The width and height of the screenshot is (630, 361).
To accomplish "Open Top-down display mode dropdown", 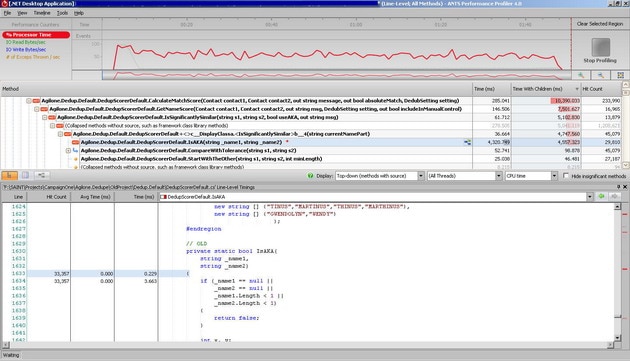I will 421,176.
